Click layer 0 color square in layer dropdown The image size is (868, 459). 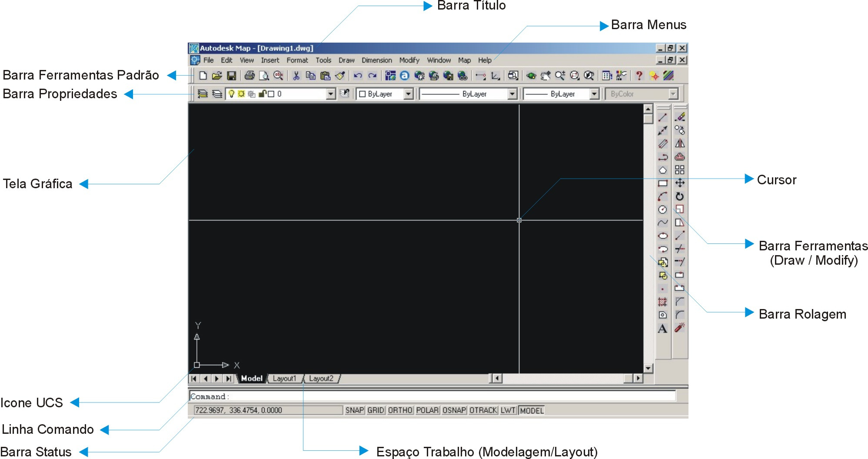click(271, 94)
